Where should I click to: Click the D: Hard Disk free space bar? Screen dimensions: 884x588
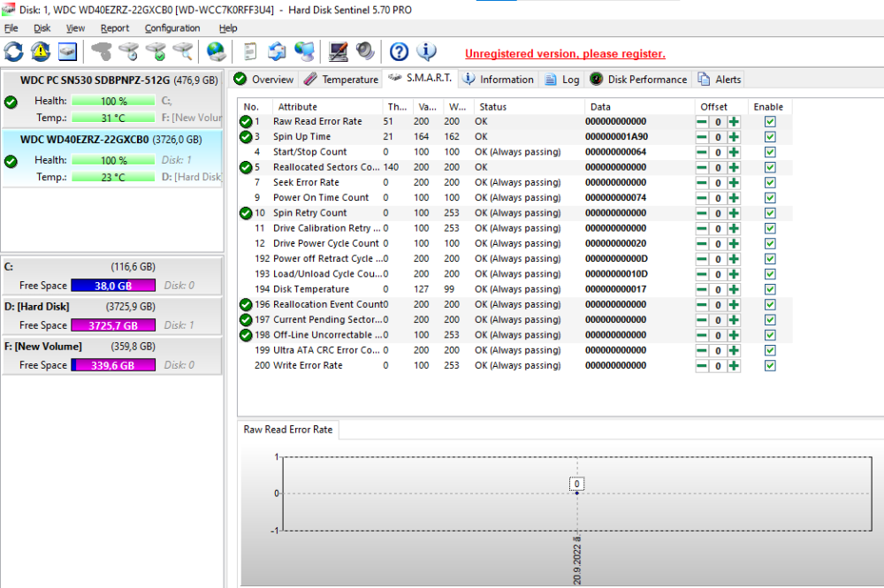113,325
